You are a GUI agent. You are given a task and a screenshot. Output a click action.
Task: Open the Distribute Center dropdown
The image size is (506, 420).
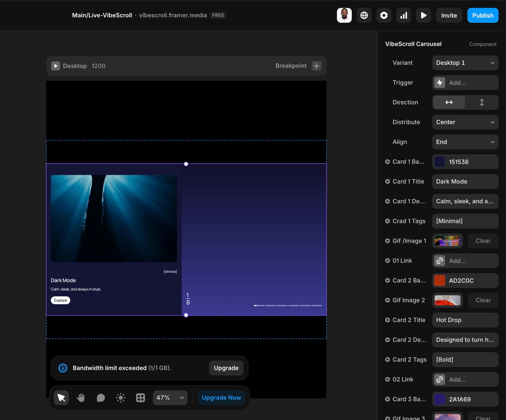465,122
